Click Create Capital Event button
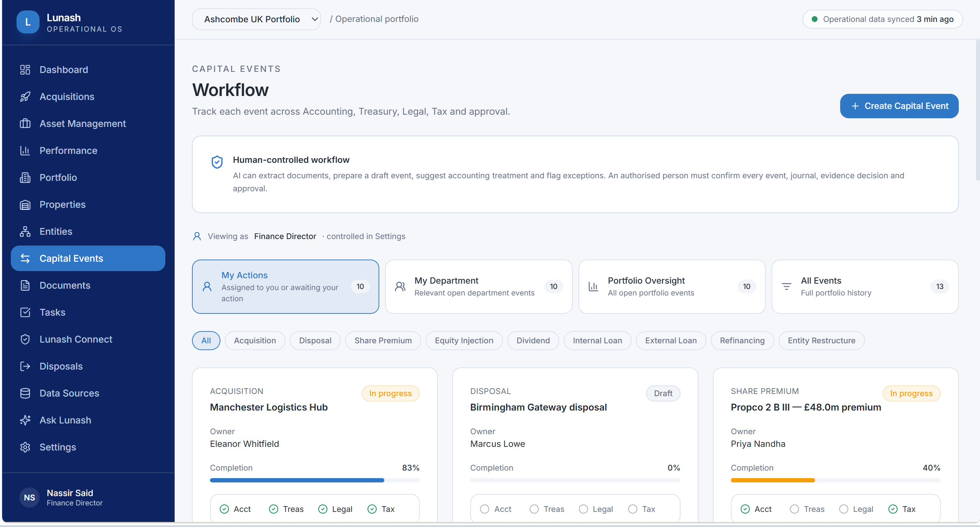 pyautogui.click(x=899, y=106)
